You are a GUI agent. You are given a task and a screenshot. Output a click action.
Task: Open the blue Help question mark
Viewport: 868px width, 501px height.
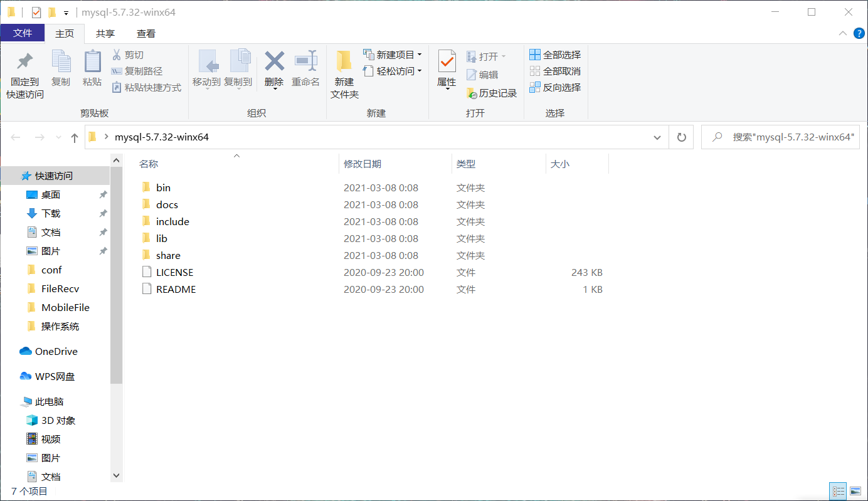859,34
